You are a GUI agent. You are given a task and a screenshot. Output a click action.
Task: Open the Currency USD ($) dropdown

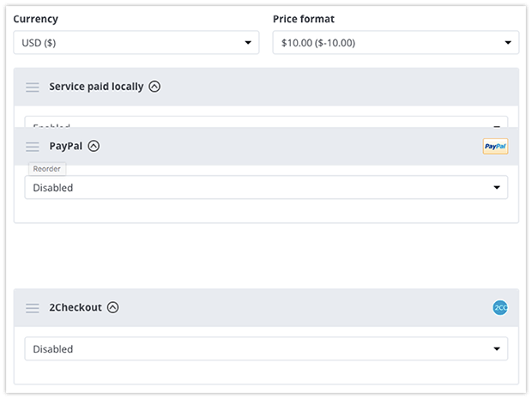(136, 42)
